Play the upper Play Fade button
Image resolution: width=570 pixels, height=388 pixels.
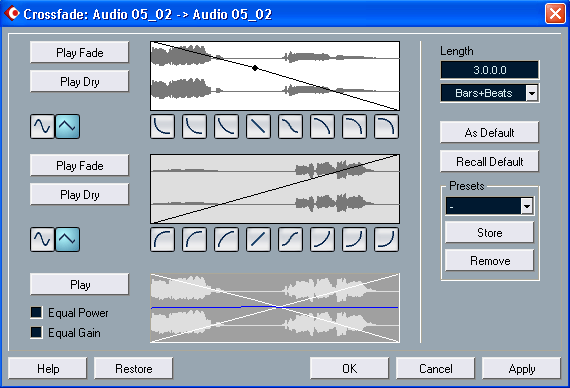79,52
